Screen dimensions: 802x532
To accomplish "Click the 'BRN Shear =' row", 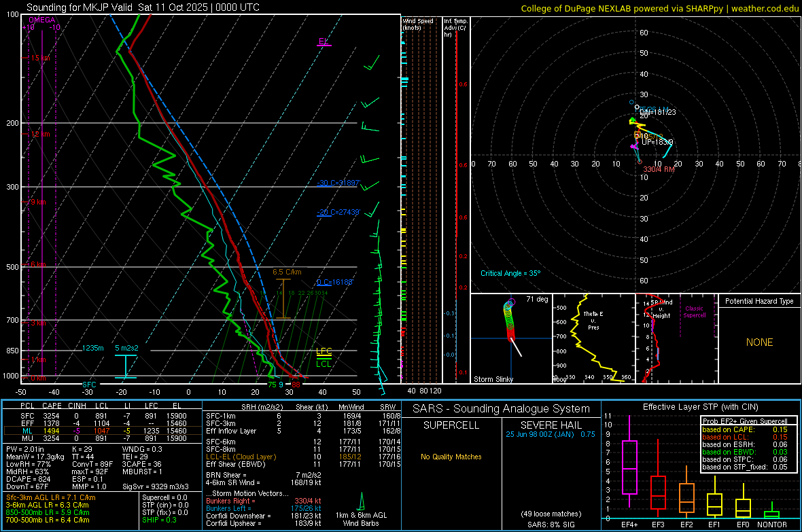I will [264, 475].
